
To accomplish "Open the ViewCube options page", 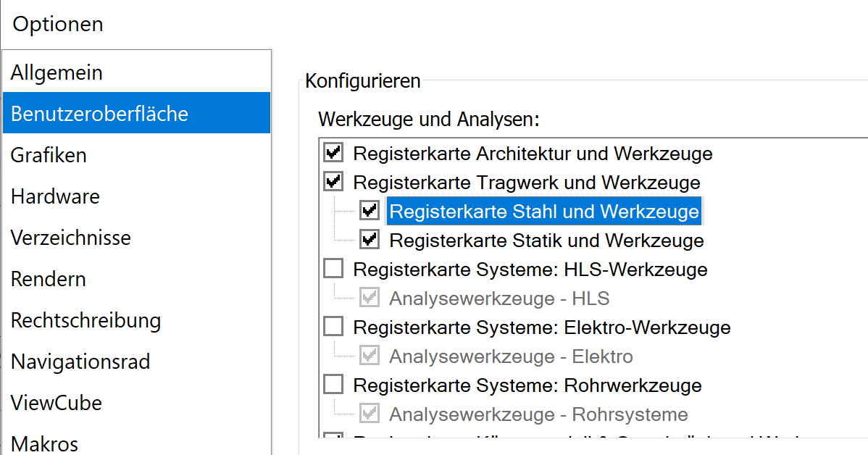I will 56,403.
